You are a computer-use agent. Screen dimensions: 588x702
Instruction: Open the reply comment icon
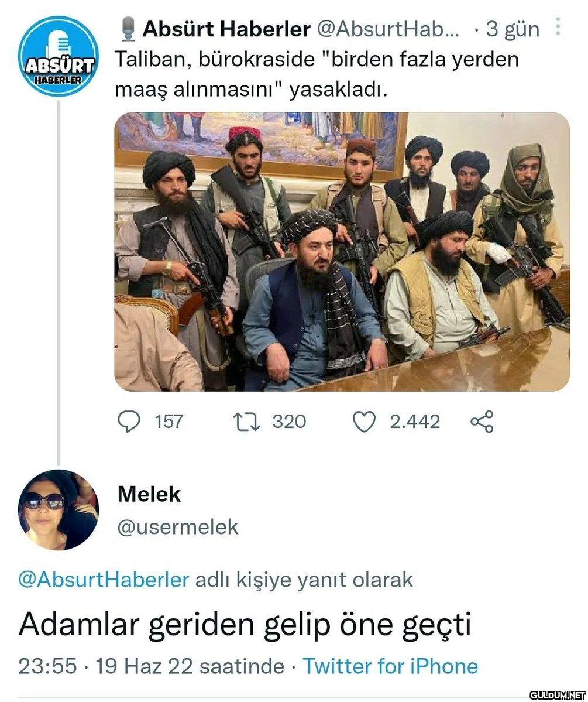coord(129,422)
